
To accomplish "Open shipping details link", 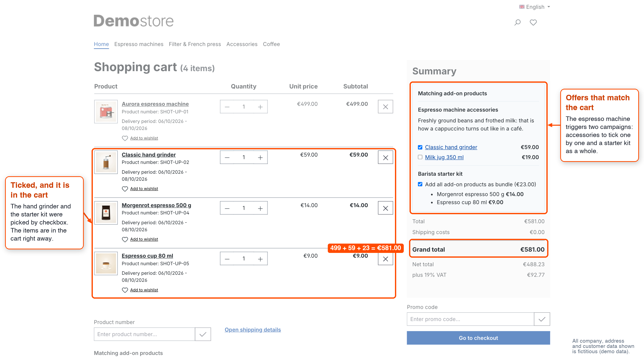I will [x=253, y=330].
